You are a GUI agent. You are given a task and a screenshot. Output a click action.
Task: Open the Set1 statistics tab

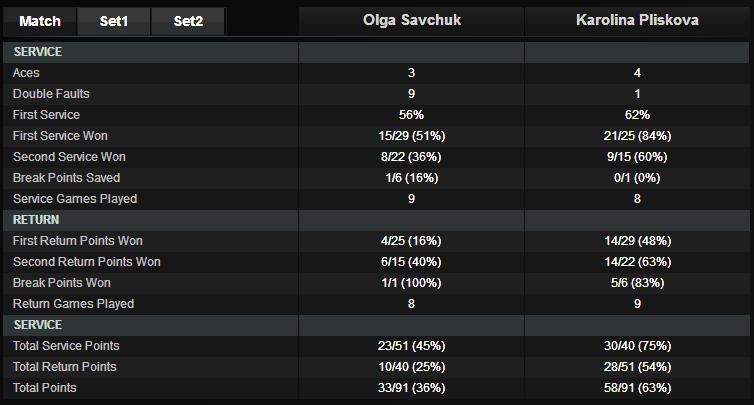pyautogui.click(x=115, y=21)
